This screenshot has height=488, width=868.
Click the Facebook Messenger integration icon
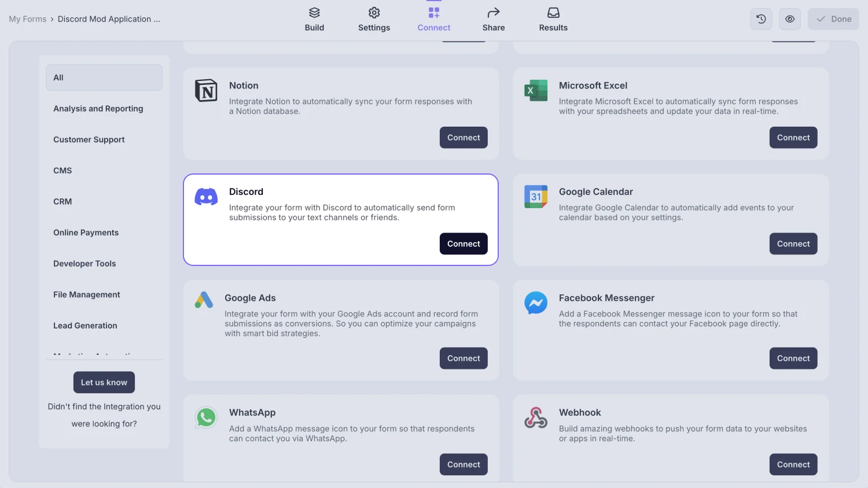pyautogui.click(x=536, y=303)
